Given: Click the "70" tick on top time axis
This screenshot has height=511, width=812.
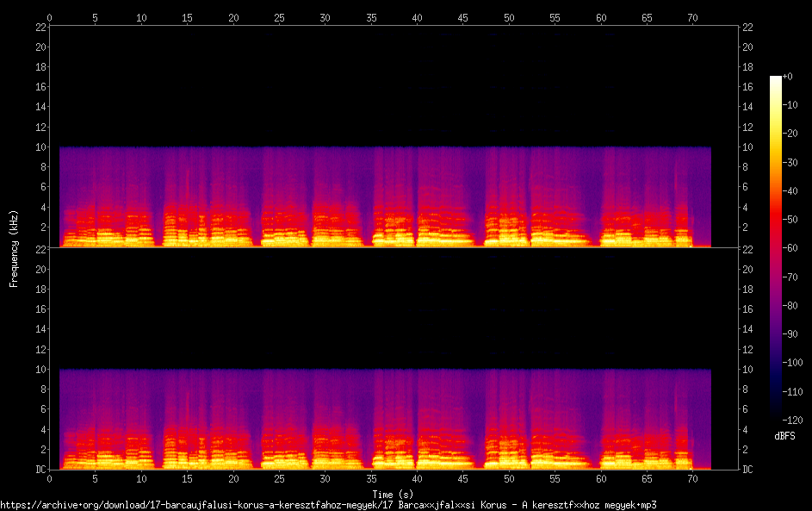Looking at the screenshot, I should point(692,17).
